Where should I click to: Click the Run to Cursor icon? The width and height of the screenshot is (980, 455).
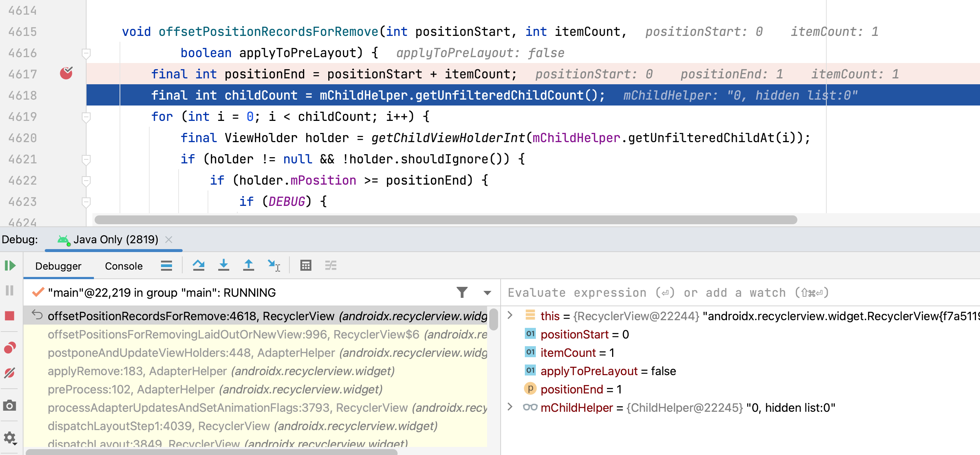tap(274, 265)
